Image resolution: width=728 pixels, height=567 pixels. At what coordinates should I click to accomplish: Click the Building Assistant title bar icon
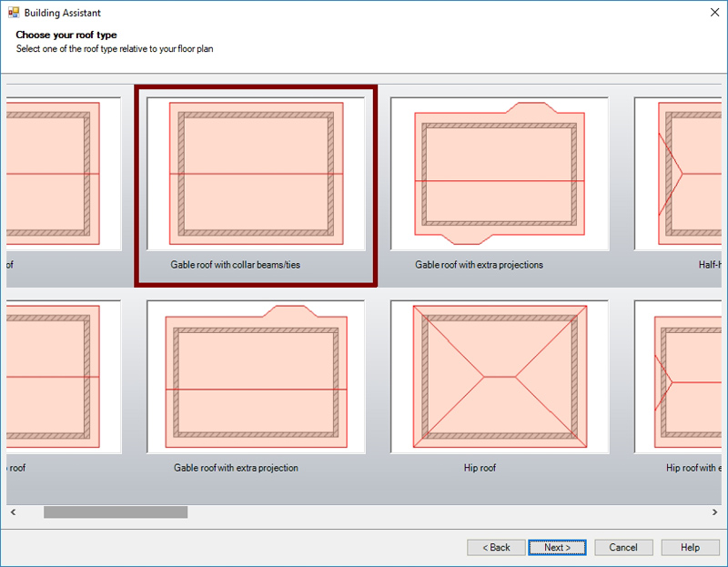click(x=14, y=14)
